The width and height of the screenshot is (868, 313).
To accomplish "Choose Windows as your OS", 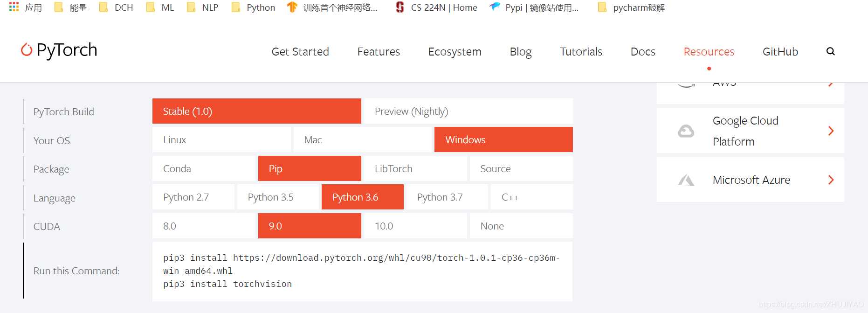I will [503, 139].
